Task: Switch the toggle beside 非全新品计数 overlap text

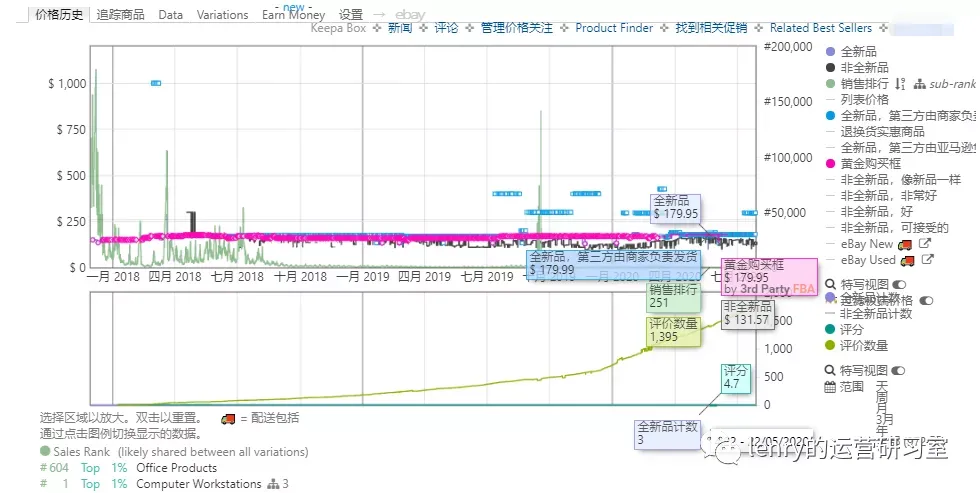Action: tap(926, 301)
